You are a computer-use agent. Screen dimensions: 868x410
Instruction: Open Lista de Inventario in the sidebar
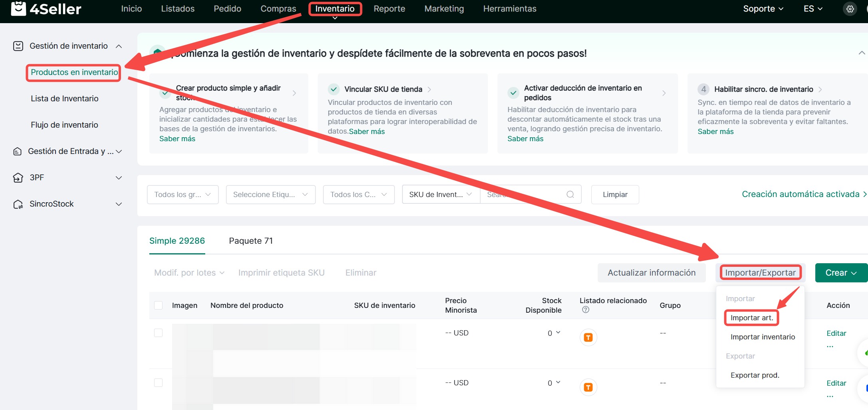(65, 99)
